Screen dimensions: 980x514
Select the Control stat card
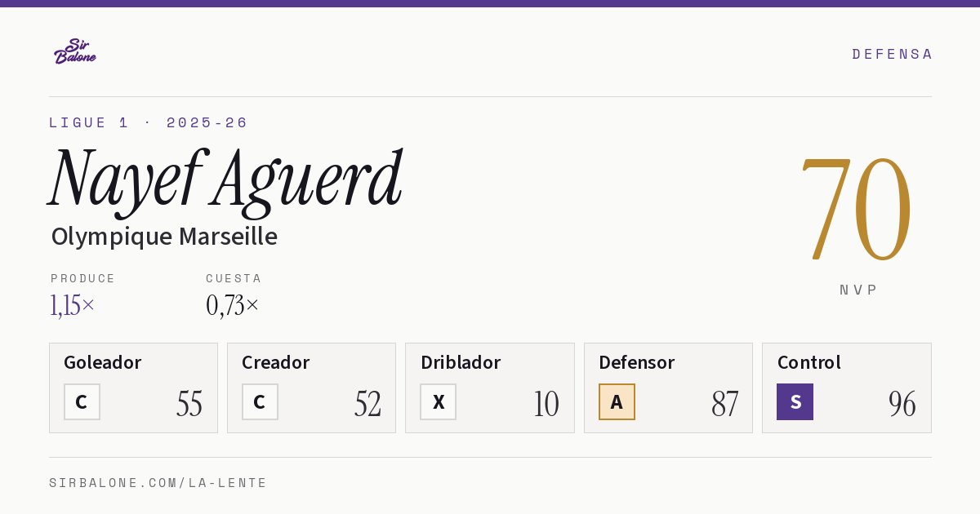[847, 388]
